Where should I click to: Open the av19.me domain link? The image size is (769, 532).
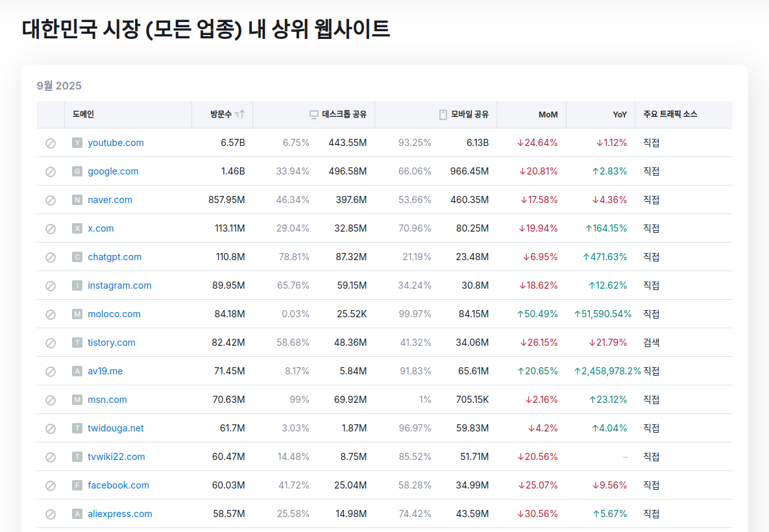click(105, 370)
